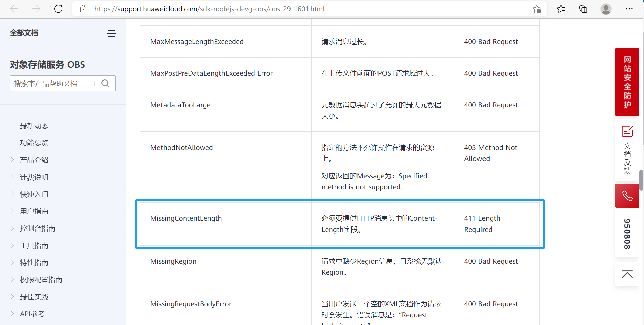Refresh the current page
The height and width of the screenshot is (325, 644).
(58, 9)
